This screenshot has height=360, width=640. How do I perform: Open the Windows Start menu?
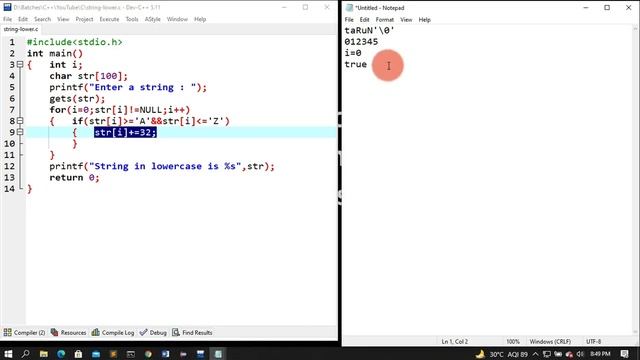8,354
